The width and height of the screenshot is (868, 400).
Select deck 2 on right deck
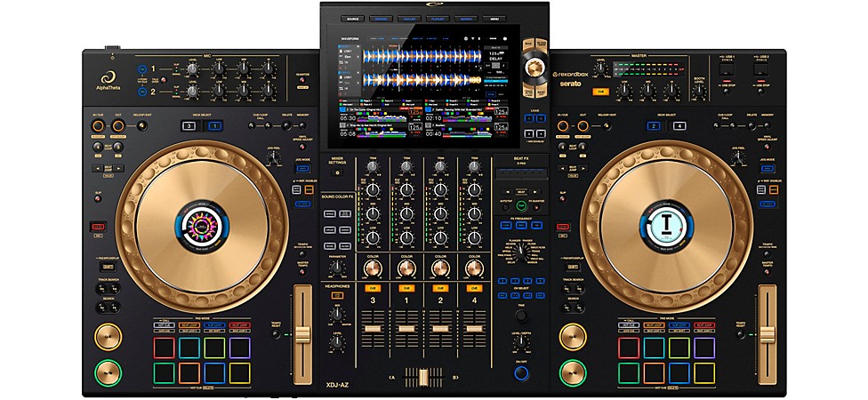coord(654,125)
